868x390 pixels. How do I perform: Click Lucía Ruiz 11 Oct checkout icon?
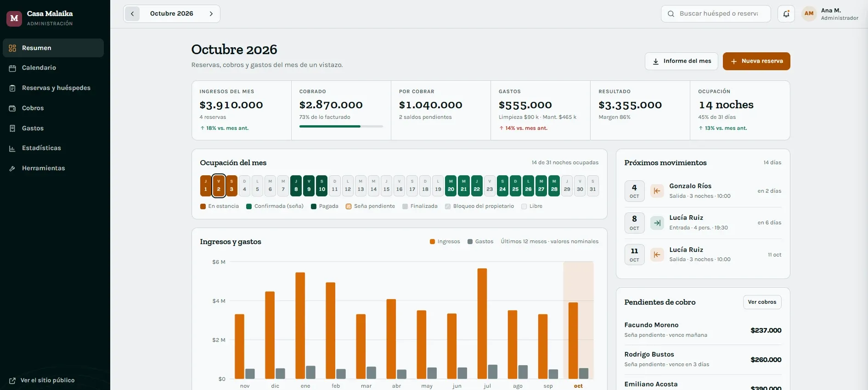click(657, 255)
